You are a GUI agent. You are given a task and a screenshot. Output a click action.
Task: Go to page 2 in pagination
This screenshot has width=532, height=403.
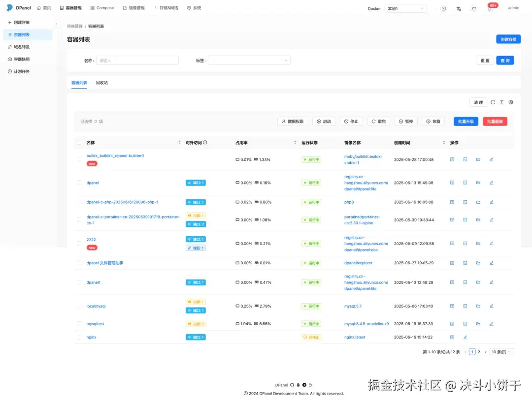point(479,352)
